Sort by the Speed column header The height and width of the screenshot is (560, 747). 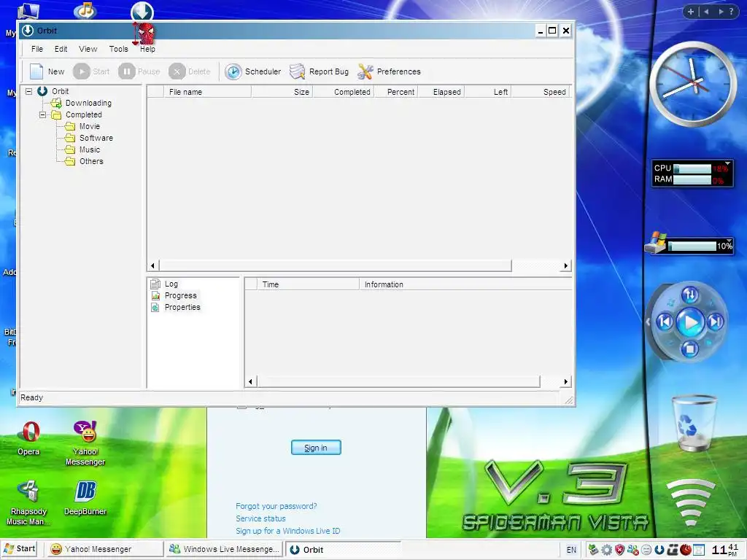click(541, 92)
